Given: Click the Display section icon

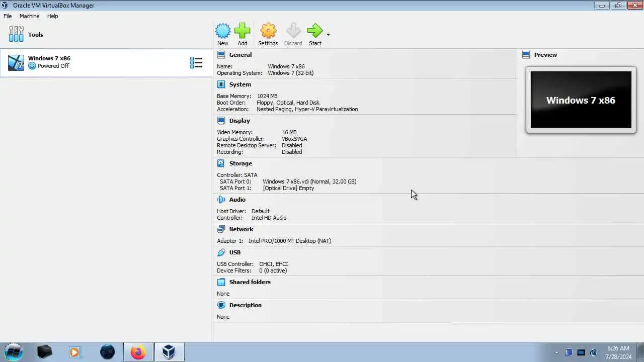Looking at the screenshot, I should [x=221, y=121].
